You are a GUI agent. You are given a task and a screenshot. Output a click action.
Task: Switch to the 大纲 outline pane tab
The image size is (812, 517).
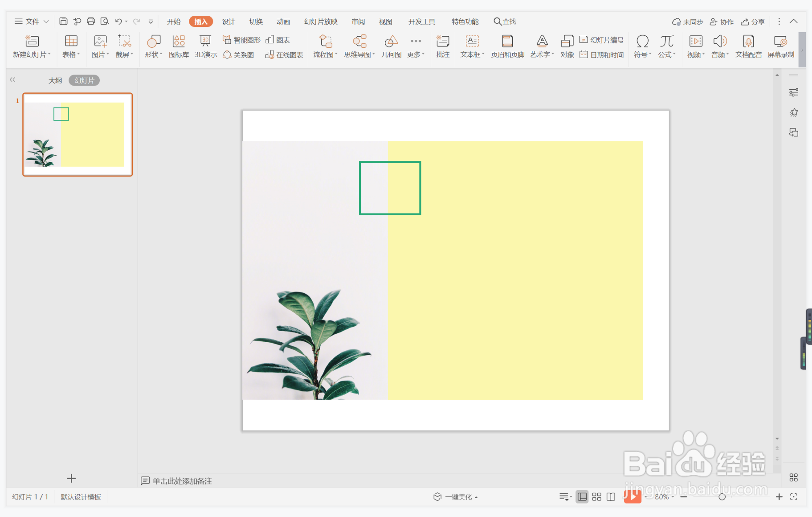55,80
